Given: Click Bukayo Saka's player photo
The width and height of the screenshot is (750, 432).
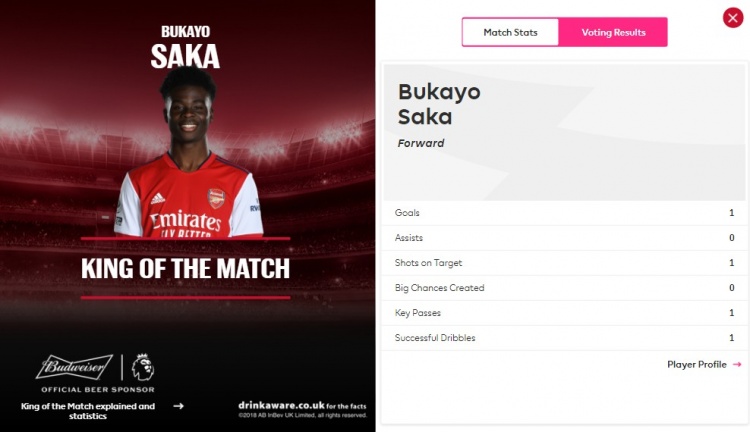Looking at the screenshot, I should [x=188, y=152].
